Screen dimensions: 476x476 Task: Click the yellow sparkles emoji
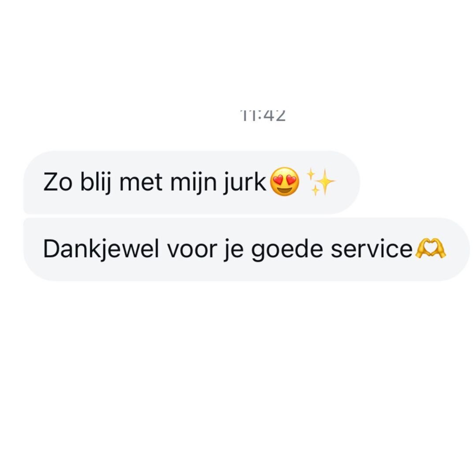[320, 182]
